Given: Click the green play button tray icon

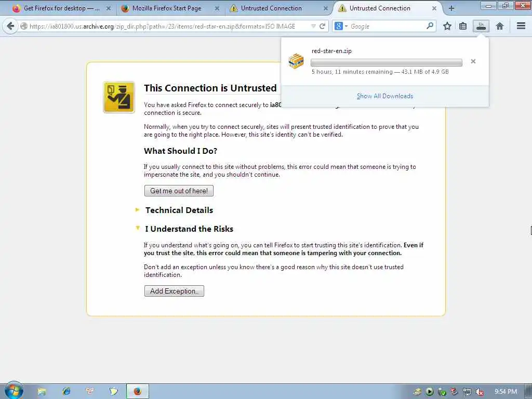Looking at the screenshot, I should (x=430, y=392).
